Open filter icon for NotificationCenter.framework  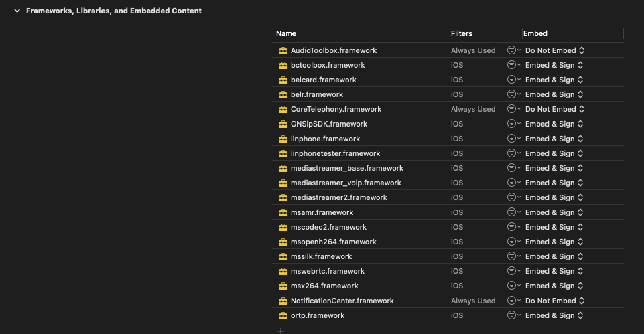[513, 301]
